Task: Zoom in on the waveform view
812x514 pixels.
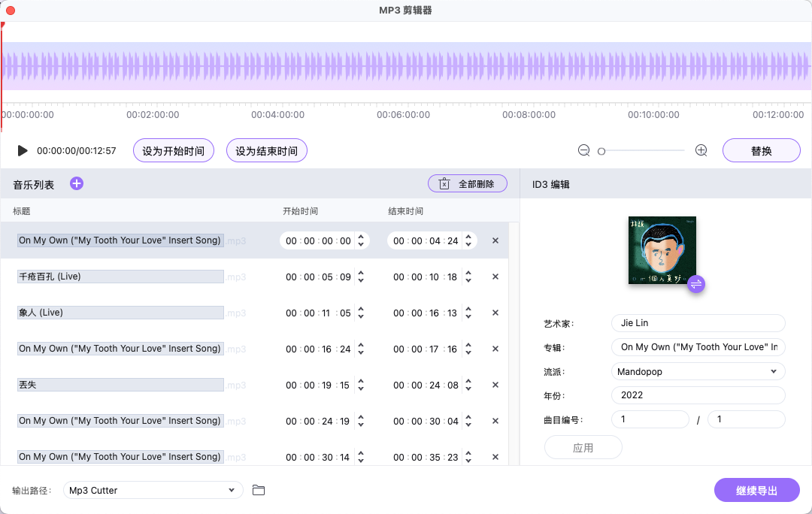Action: (701, 150)
